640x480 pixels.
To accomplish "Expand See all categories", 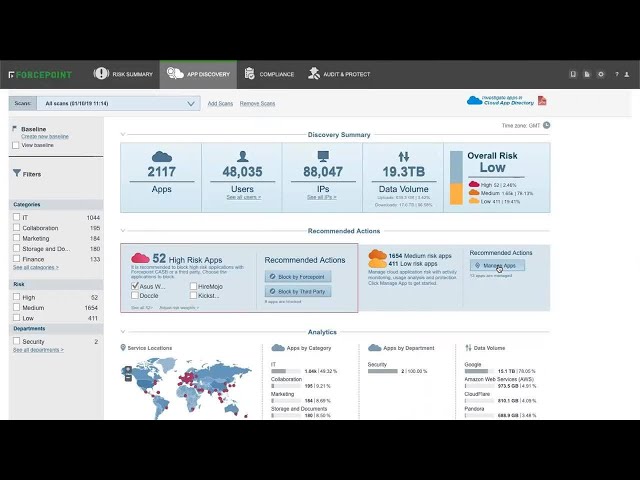I will pyautogui.click(x=36, y=267).
